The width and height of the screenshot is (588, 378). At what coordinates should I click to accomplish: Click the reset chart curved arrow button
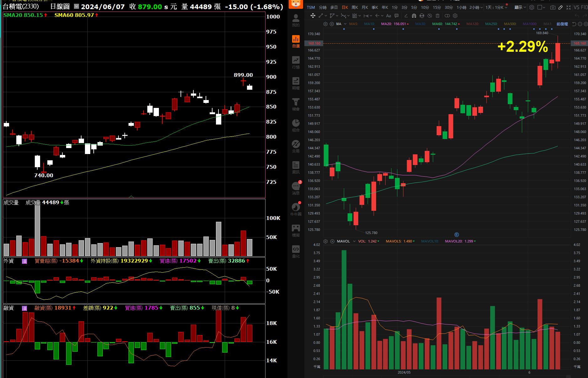click(x=574, y=24)
